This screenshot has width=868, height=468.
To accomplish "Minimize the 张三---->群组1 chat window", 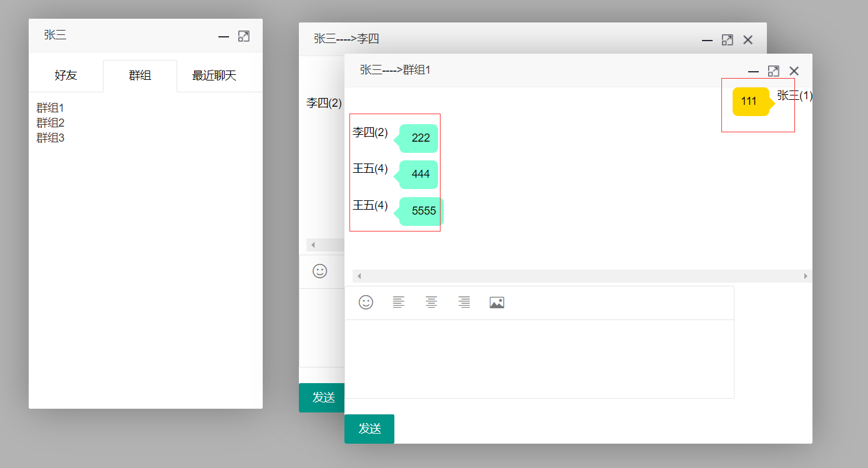I will [753, 72].
